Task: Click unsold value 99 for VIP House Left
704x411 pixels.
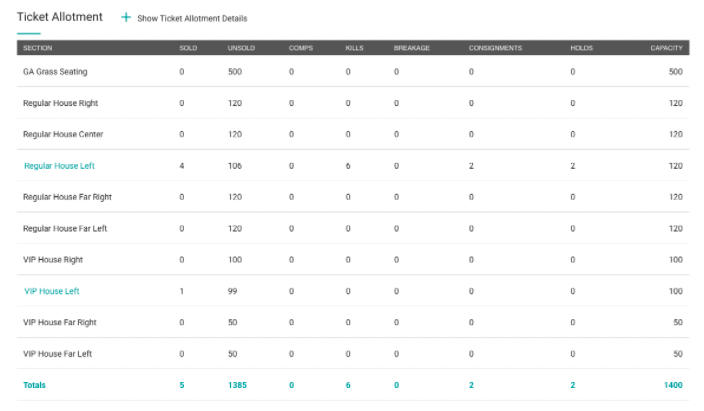Action: 233,291
